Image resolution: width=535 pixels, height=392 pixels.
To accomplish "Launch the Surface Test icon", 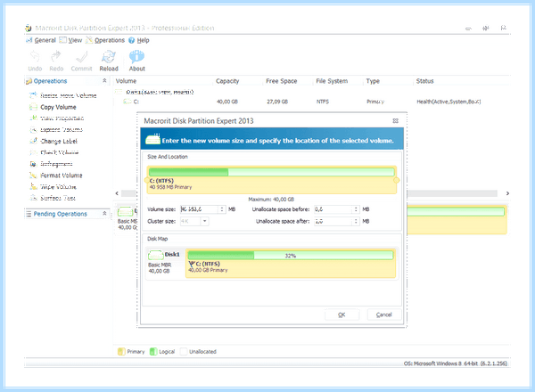I will pyautogui.click(x=33, y=198).
